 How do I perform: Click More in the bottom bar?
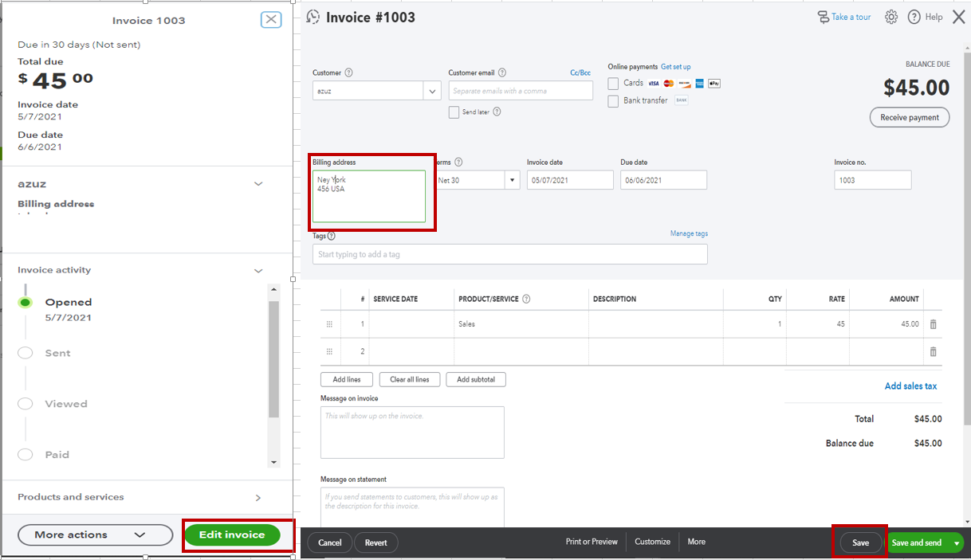click(x=696, y=542)
